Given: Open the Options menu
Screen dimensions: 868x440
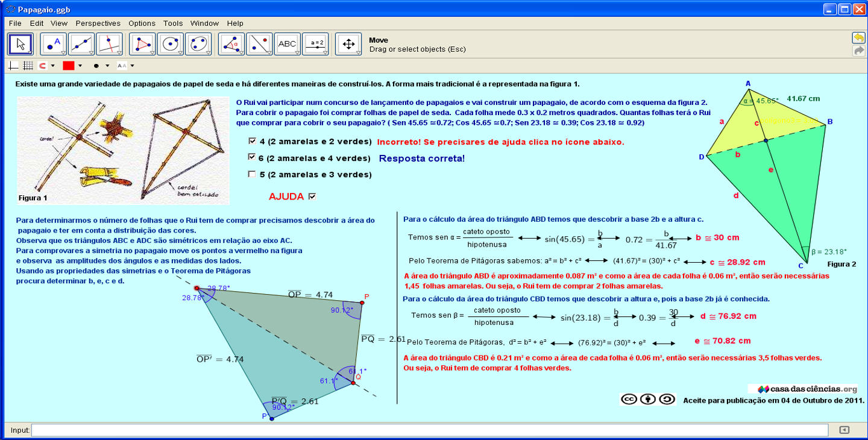Looking at the screenshot, I should pos(142,24).
